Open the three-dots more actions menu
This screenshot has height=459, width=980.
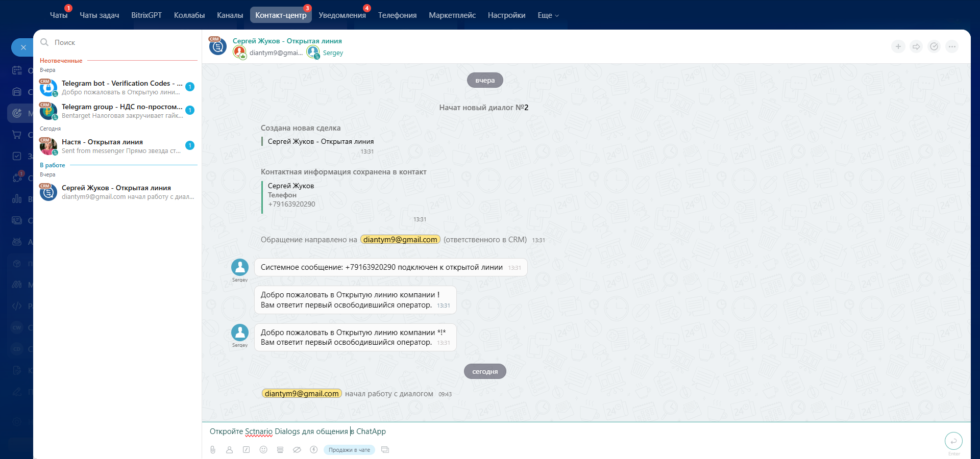click(952, 46)
